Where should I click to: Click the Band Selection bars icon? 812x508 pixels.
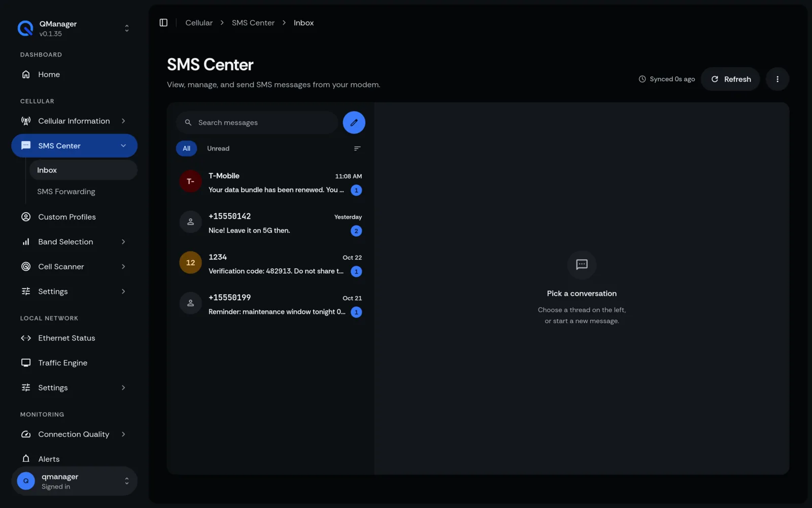26,242
